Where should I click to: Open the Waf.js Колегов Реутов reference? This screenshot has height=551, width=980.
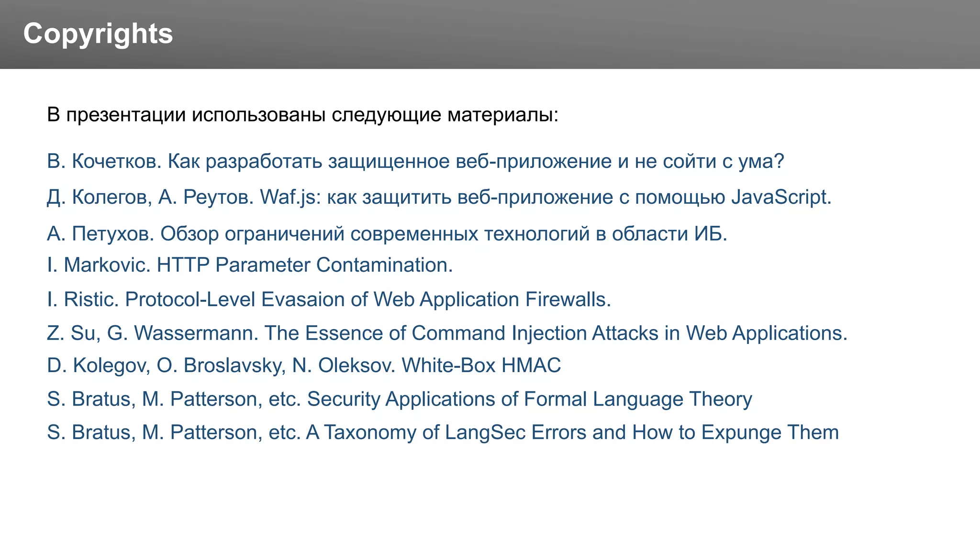439,198
